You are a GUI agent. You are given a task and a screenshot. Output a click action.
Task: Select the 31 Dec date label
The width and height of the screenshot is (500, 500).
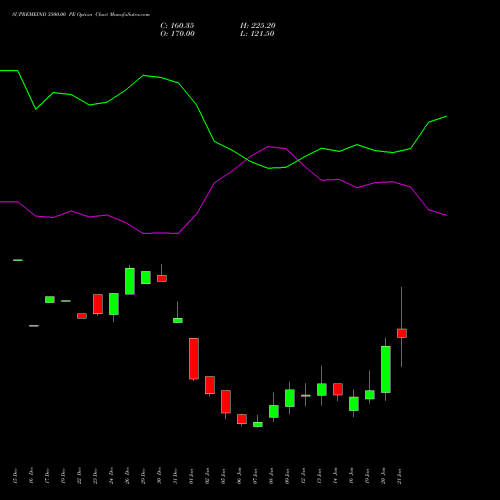(x=175, y=476)
